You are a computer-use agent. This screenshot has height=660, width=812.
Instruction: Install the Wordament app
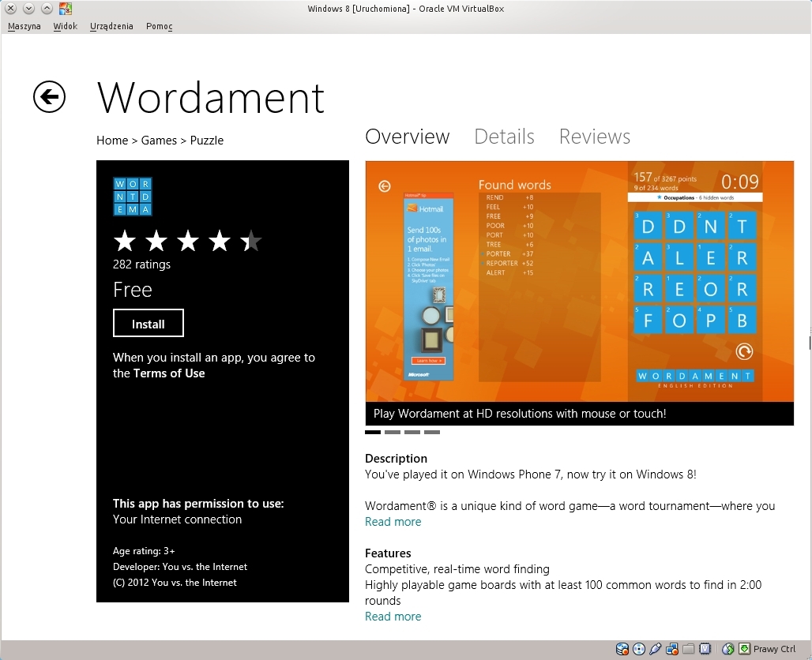click(148, 323)
